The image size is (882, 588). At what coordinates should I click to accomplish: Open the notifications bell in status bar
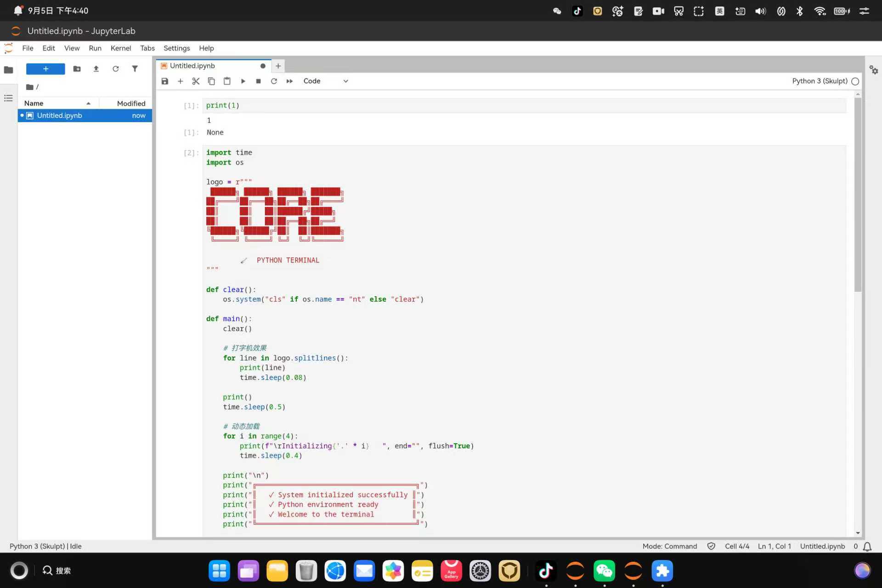pyautogui.click(x=867, y=547)
